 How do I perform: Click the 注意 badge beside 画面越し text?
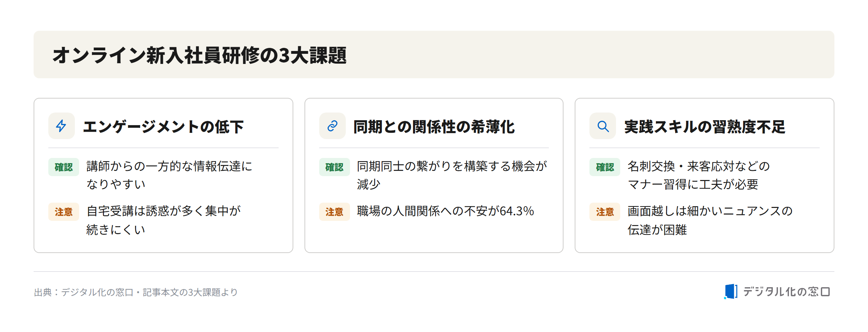[x=605, y=212]
